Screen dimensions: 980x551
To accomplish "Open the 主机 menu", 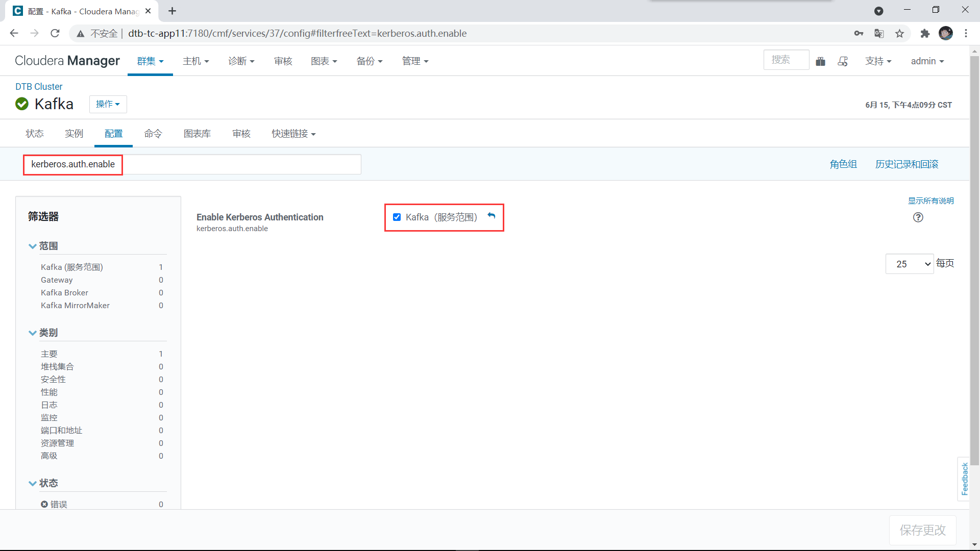I will pos(196,61).
